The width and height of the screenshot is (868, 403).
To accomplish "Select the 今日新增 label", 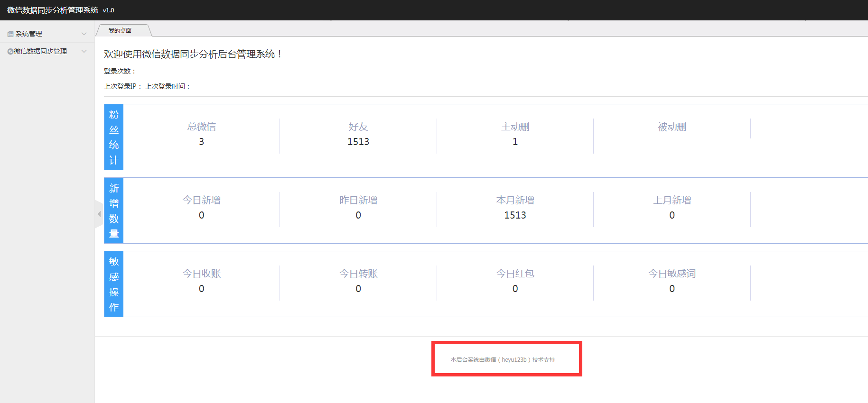I will (202, 200).
